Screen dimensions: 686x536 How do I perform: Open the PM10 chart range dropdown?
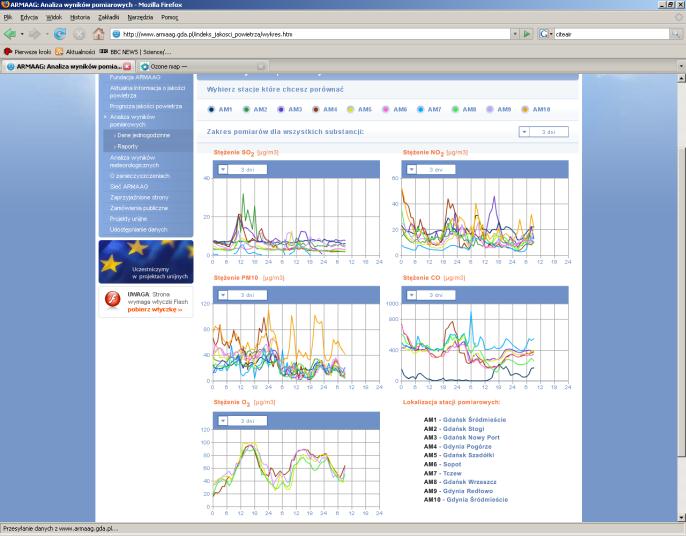[242, 295]
